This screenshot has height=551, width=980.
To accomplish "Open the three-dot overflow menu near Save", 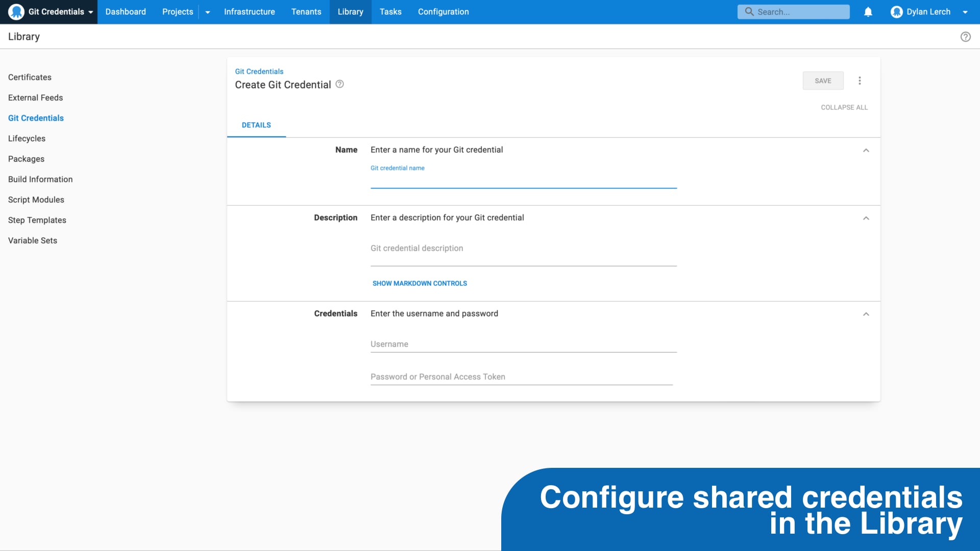I will point(860,80).
